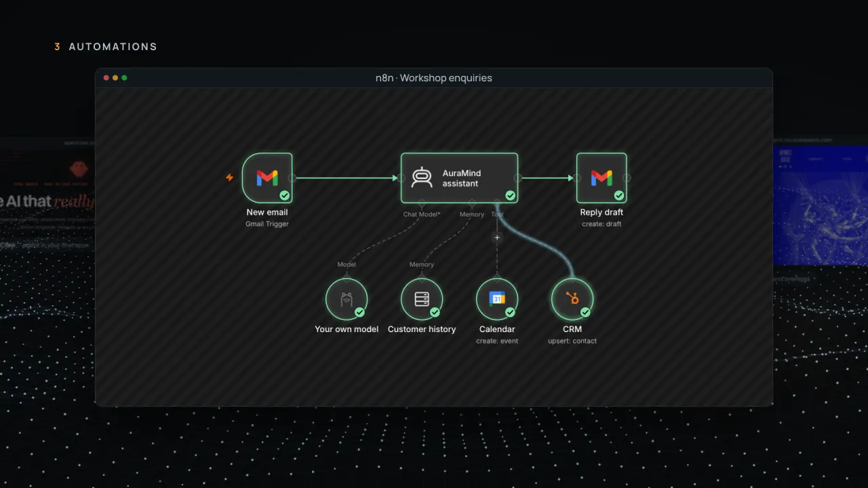868x488 pixels.
Task: Click the output port of Reply draft node
Action: [627, 178]
